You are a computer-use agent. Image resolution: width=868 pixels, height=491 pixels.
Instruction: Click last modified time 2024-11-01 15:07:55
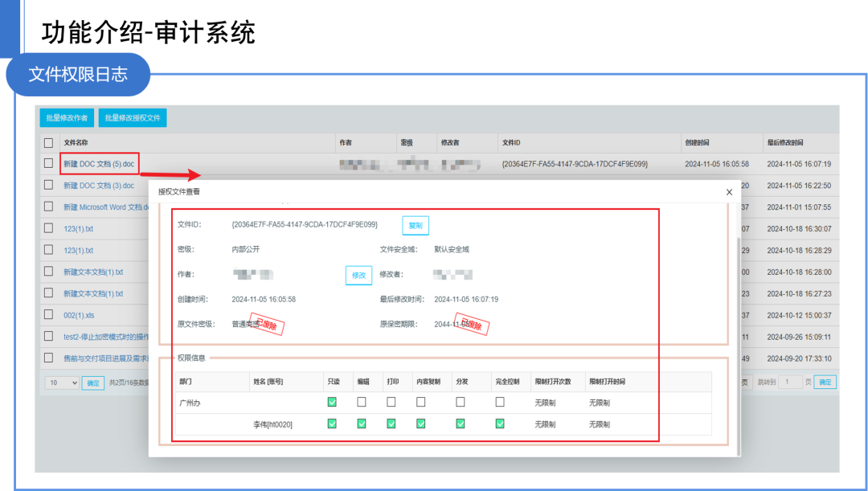pyautogui.click(x=799, y=207)
